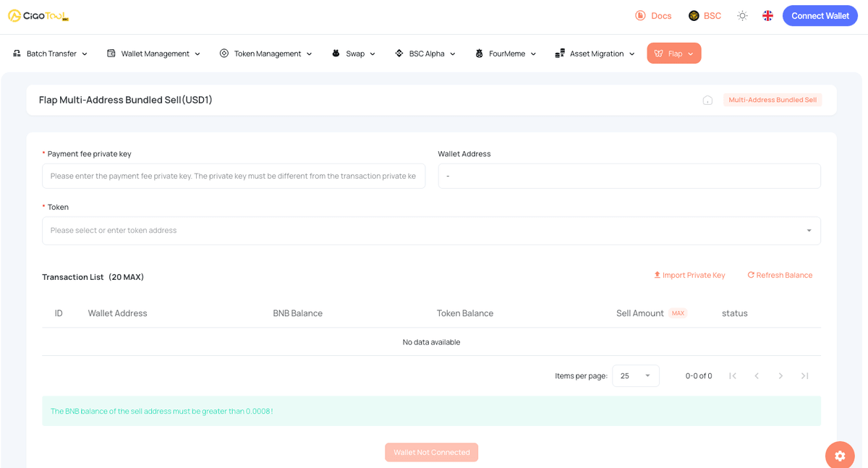Image resolution: width=868 pixels, height=468 pixels.
Task: Expand Batch Transfer chevron
Action: tap(85, 54)
